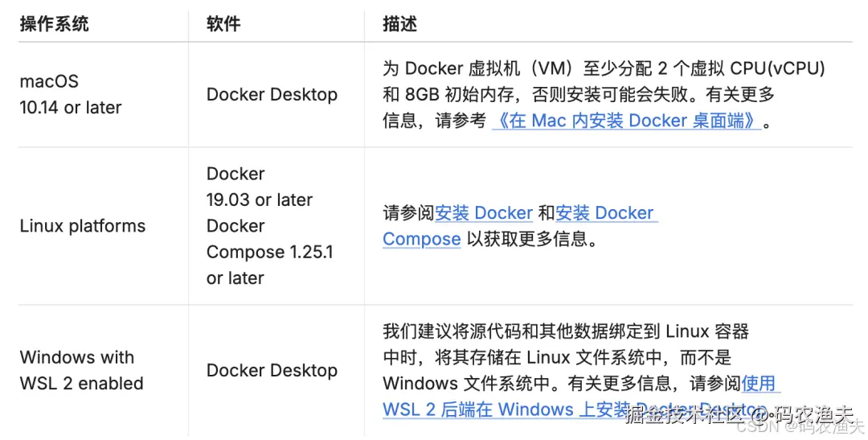Select the Linux platforms cell
Image resolution: width=868 pixels, height=440 pixels.
82,226
